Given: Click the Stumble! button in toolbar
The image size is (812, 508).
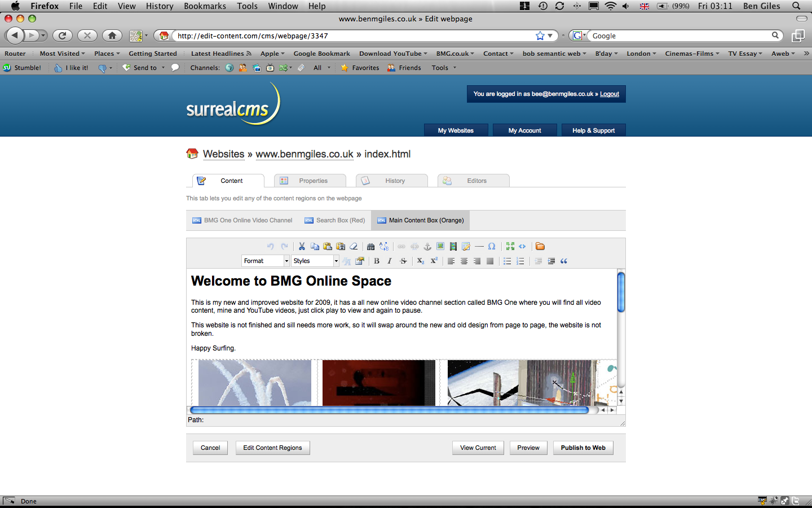Looking at the screenshot, I should click(x=23, y=68).
